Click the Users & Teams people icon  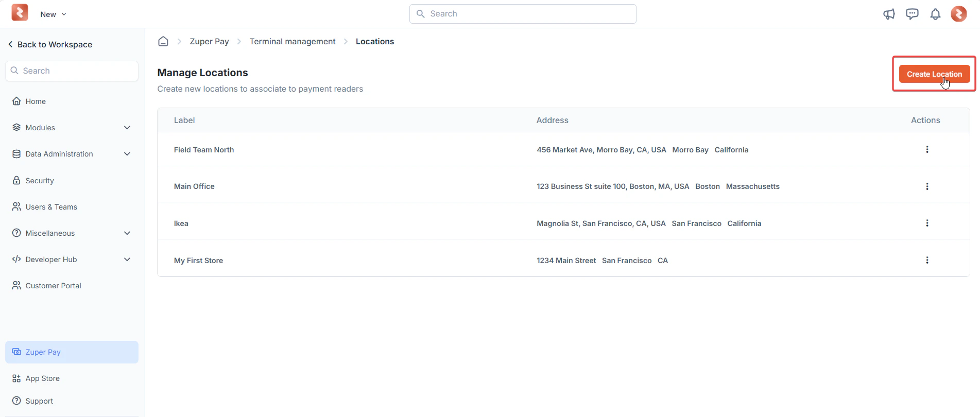16,206
